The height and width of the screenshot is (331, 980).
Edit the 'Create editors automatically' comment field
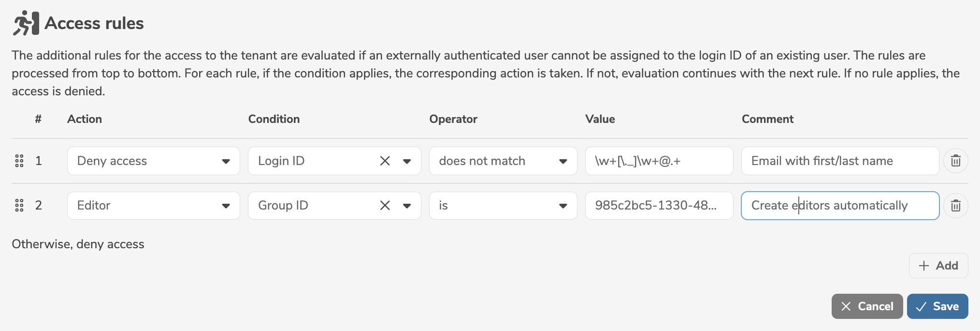(x=839, y=206)
